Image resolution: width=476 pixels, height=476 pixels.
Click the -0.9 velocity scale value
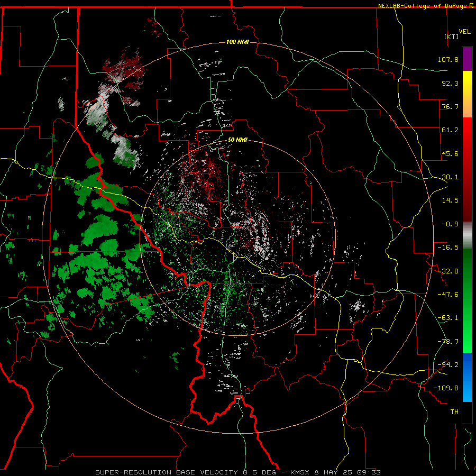click(450, 224)
